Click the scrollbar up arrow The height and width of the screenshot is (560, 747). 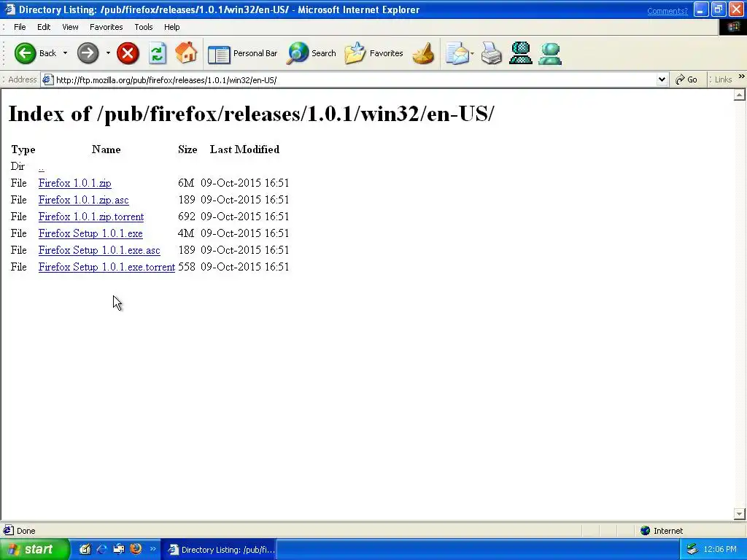coord(739,96)
